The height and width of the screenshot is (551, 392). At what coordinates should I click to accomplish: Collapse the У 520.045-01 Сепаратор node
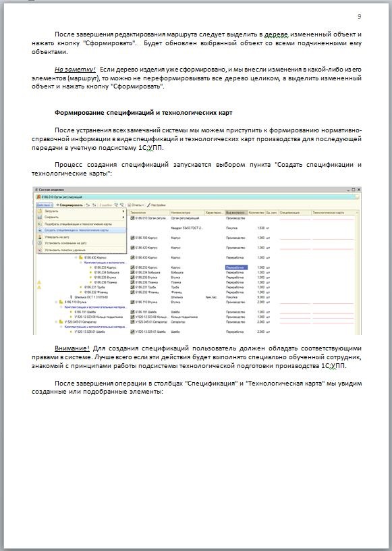[x=56, y=321]
